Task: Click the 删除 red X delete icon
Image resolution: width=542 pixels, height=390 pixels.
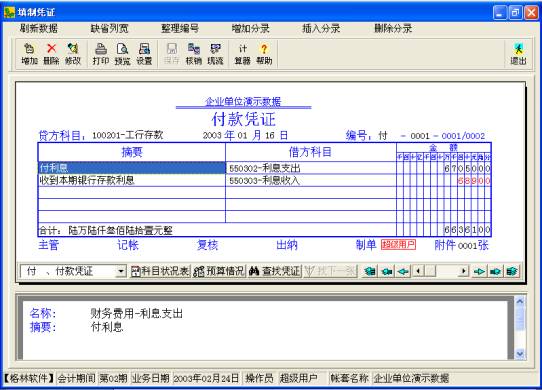Action: point(52,54)
